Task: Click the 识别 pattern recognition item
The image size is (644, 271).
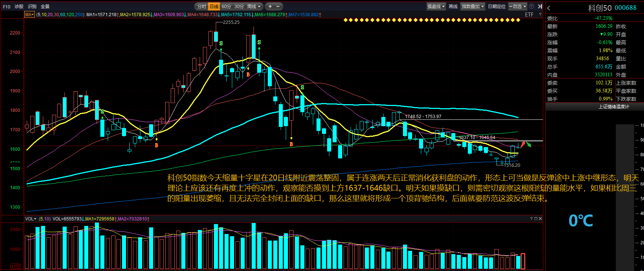Action: coord(32,7)
